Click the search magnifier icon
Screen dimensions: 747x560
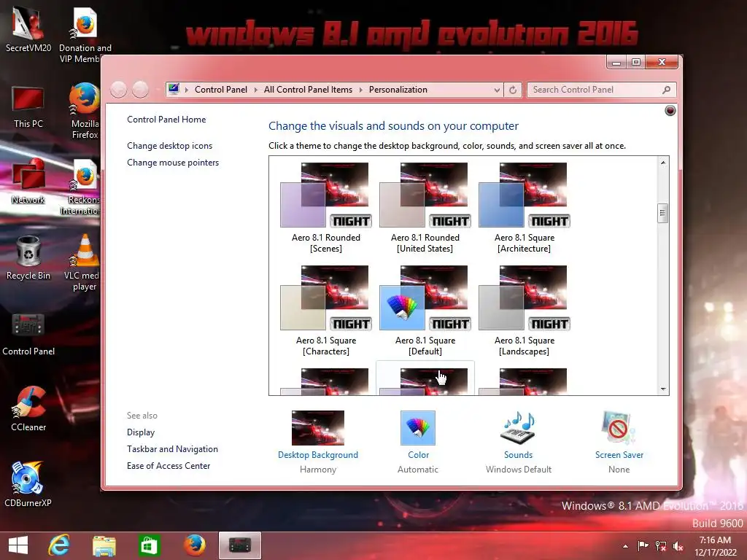[667, 90]
